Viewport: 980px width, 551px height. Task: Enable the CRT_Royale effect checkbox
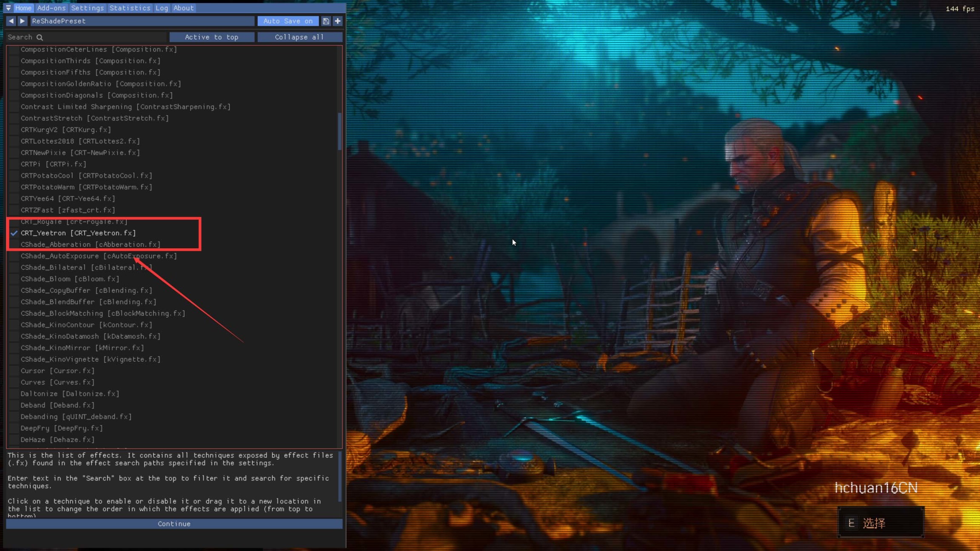tap(14, 222)
